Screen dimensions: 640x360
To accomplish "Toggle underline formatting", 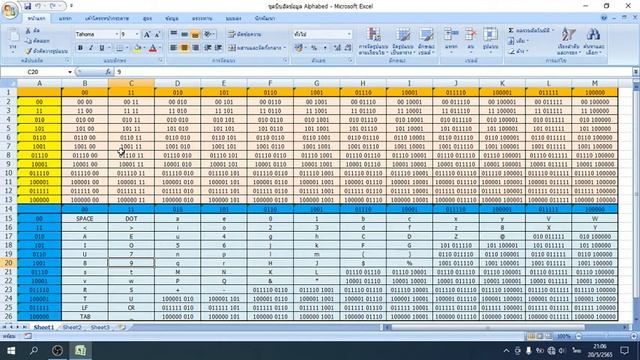I will coord(101,48).
